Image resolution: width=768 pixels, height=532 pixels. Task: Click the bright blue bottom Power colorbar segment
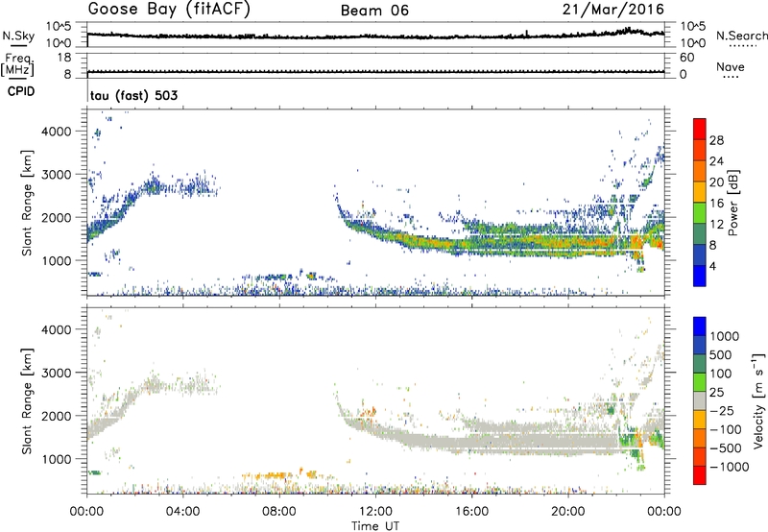700,276
